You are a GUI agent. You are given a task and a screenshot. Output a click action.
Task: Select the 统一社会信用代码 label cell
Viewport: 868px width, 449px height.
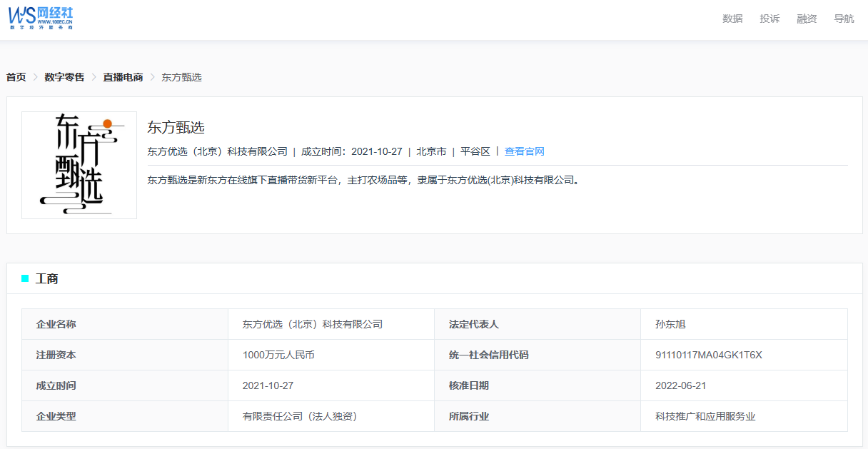point(538,355)
